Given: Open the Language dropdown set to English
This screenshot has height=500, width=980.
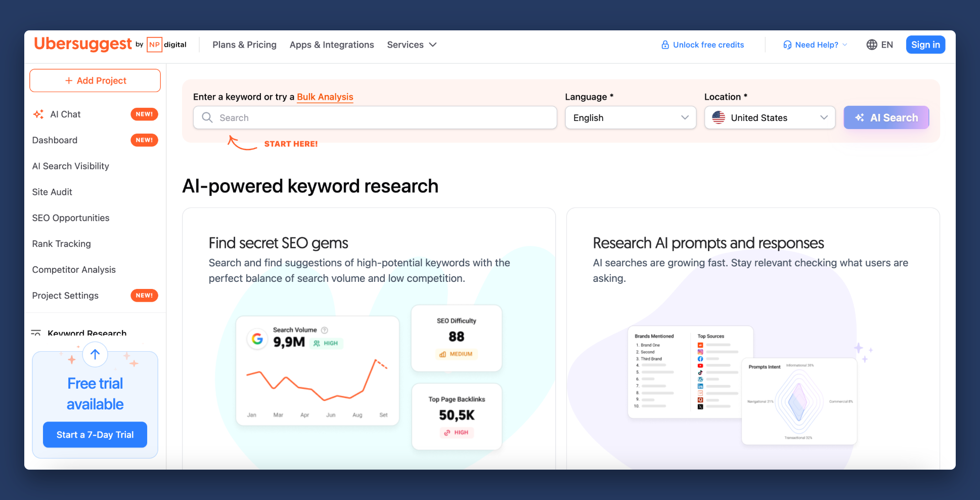Looking at the screenshot, I should (631, 117).
